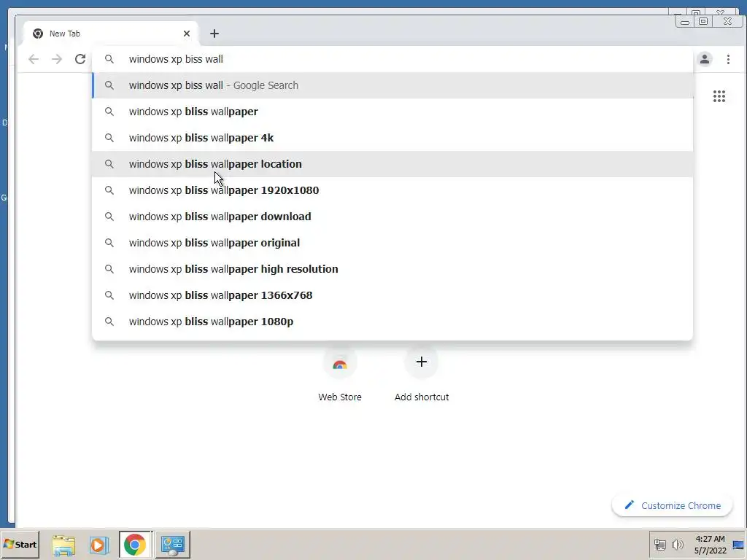The height and width of the screenshot is (560, 747).
Task: Choose 'windows xp biss wall - Google Search'
Action: click(392, 86)
